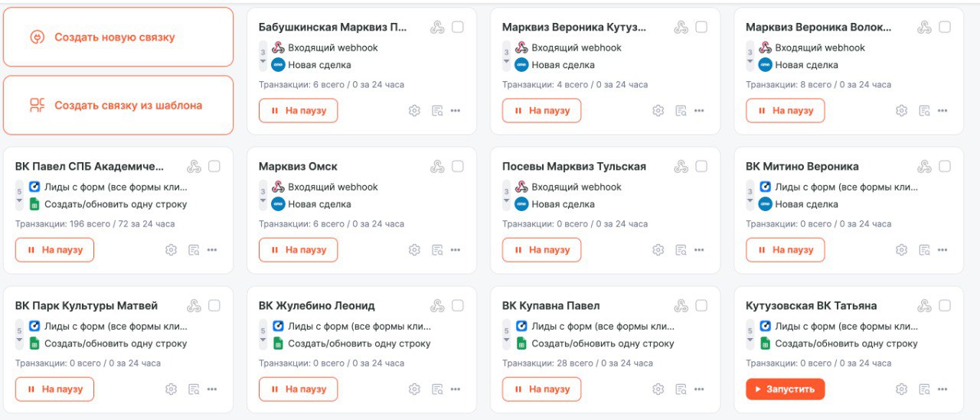Click Создать связку из шаблона
Image resolution: width=980 pixels, height=420 pixels.
pos(118,106)
